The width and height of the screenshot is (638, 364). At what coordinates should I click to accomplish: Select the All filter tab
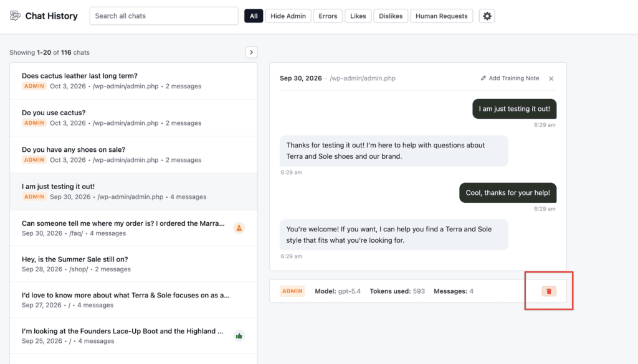(254, 16)
